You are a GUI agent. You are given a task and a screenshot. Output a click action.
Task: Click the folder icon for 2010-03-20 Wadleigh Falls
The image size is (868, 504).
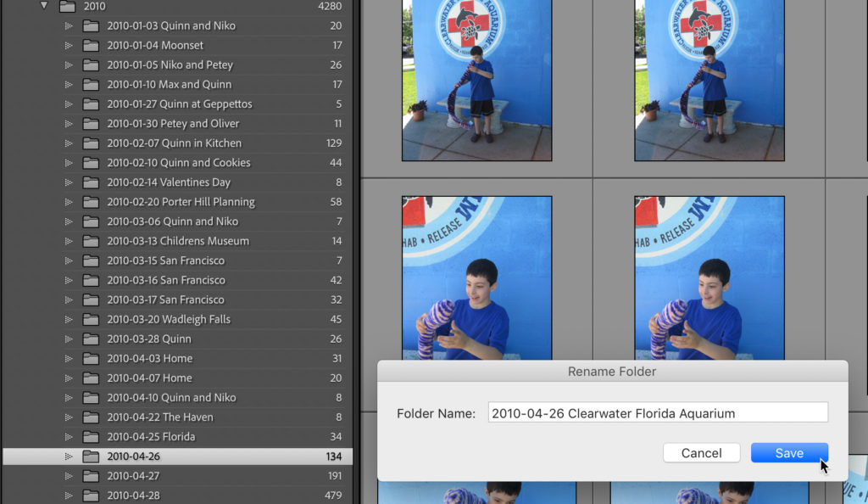point(91,320)
